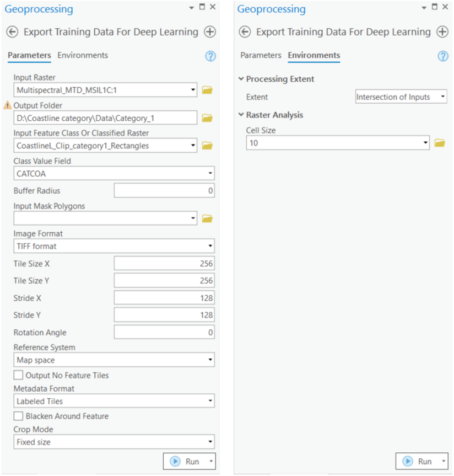Click the Cell Size browse folder icon

(439, 143)
